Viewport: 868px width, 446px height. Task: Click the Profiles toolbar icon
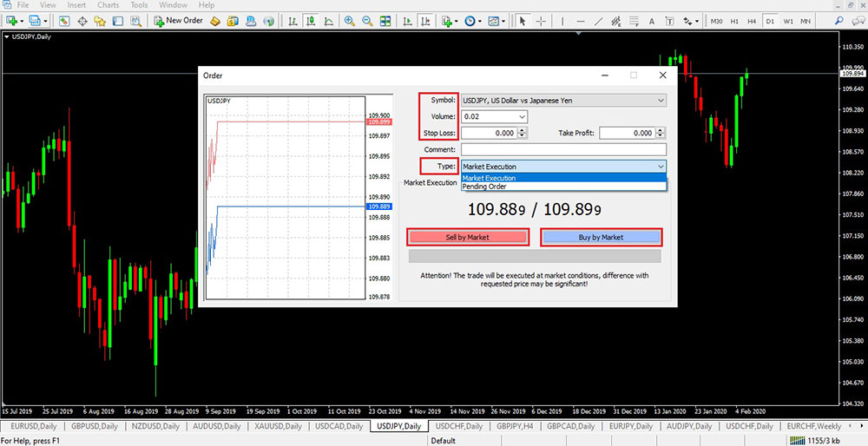click(x=36, y=21)
